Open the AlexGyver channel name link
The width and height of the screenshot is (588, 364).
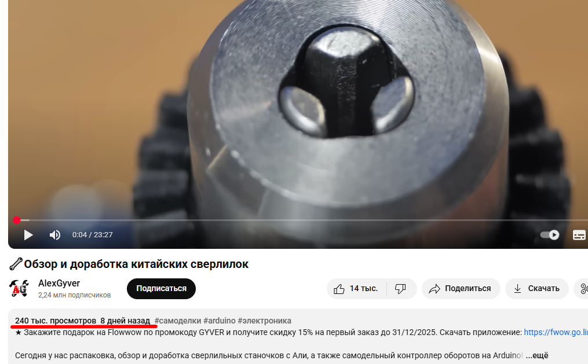point(59,284)
